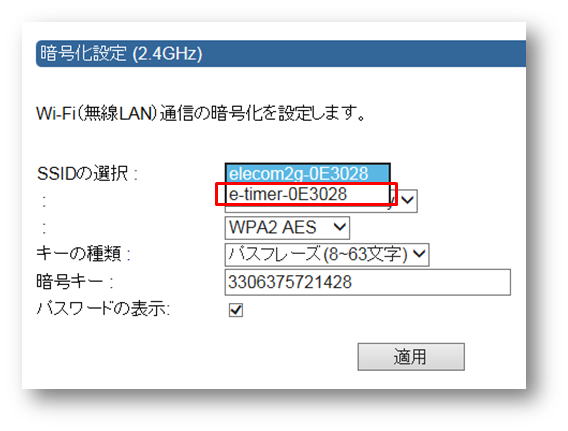Click the パスワードの表示 label text
Screen dimensions: 568x431
pos(103,309)
